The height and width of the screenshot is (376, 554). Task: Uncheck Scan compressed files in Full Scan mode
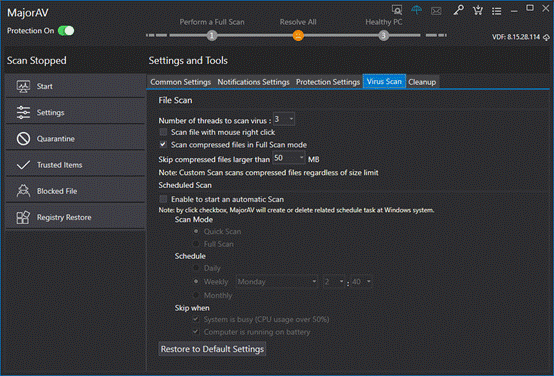[x=163, y=144]
